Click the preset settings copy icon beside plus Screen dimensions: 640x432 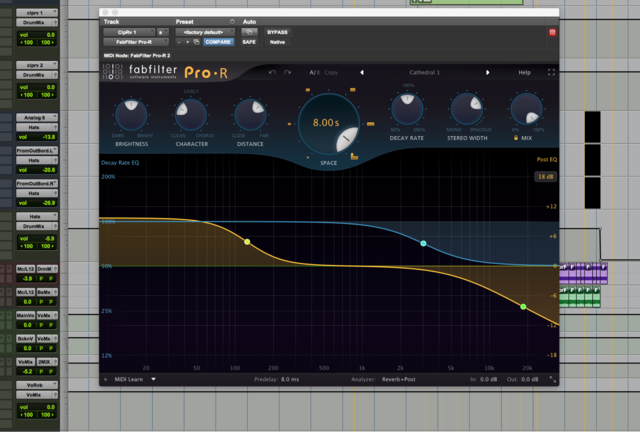(x=196, y=42)
